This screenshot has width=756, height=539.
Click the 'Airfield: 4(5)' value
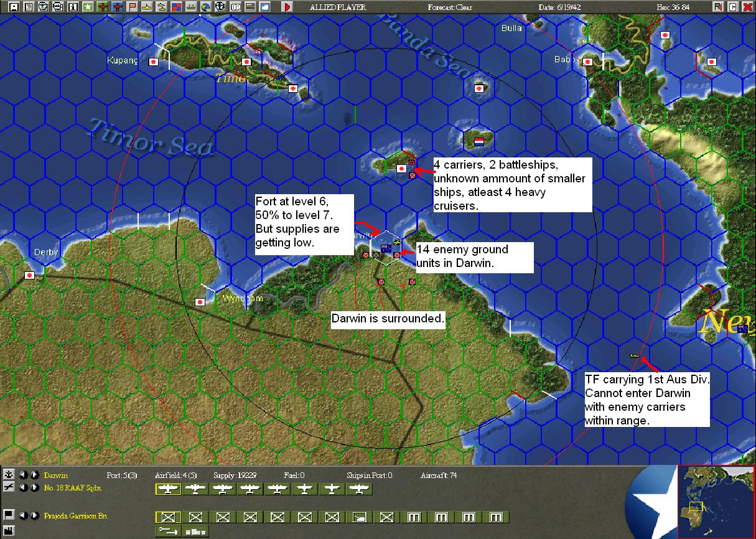pos(176,476)
